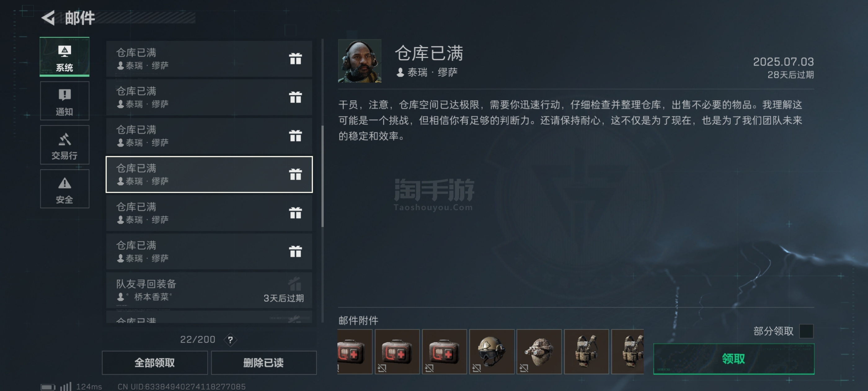Switch to the 通知 tab
Image resolution: width=868 pixels, height=391 pixels.
tap(64, 101)
